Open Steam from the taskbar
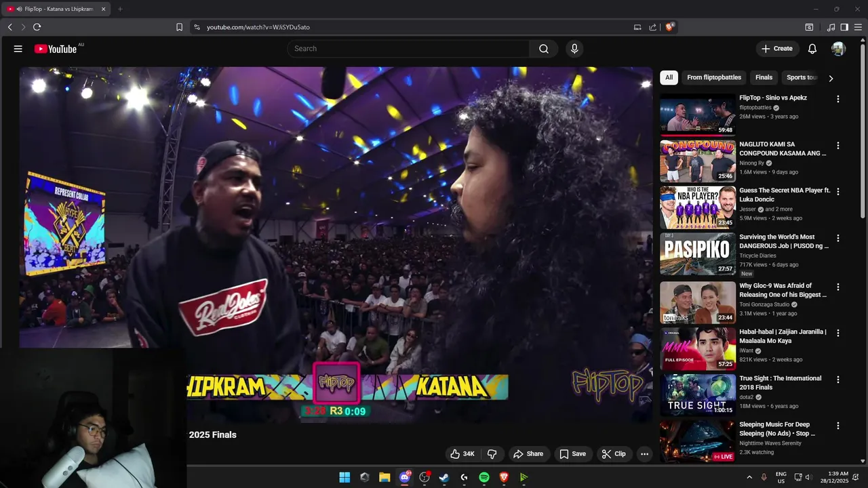 [x=444, y=477]
